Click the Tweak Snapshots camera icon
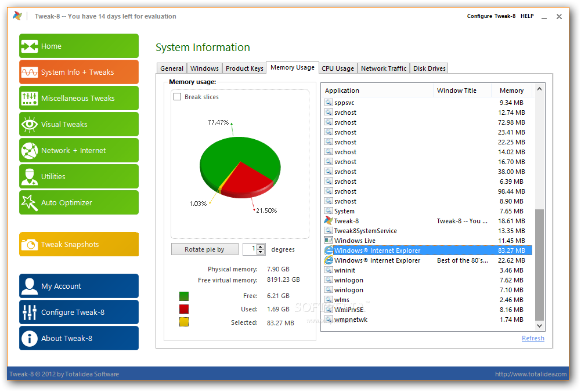 29,244
